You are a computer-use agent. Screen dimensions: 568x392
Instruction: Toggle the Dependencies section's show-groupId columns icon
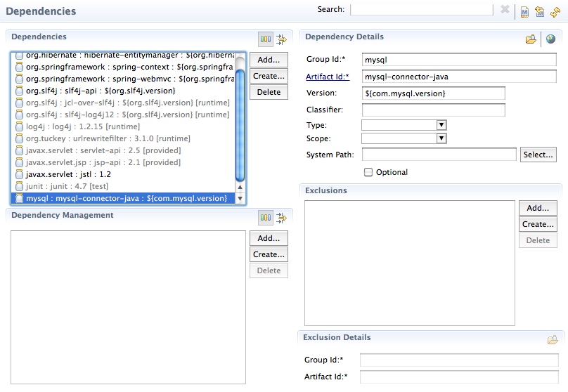[x=266, y=39]
